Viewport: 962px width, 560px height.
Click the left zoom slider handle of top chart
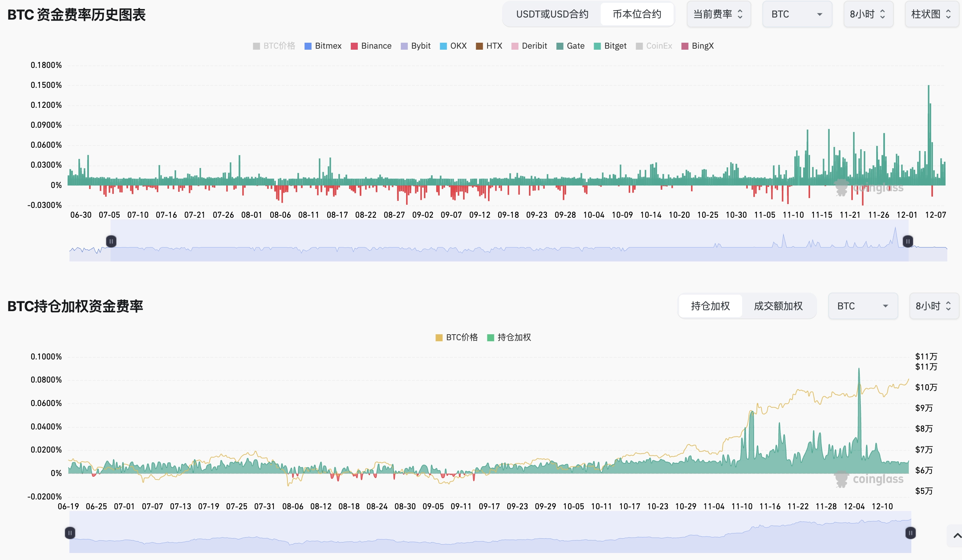[111, 241]
